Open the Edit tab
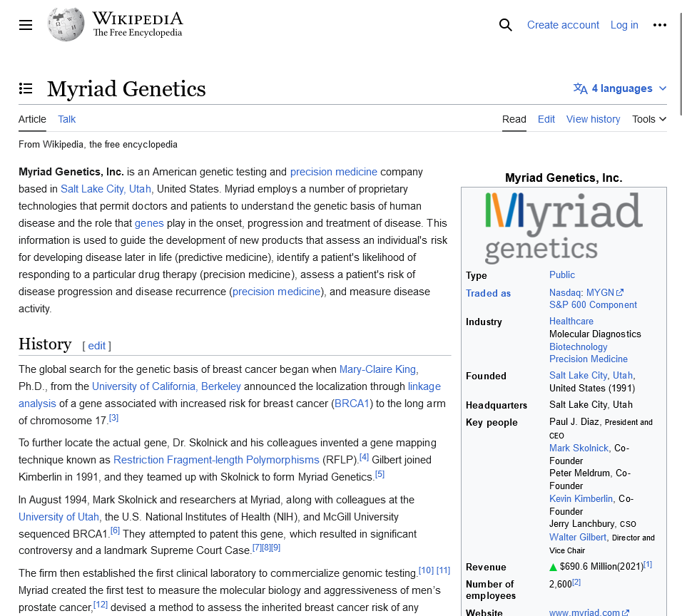The image size is (682, 616). coord(546,119)
